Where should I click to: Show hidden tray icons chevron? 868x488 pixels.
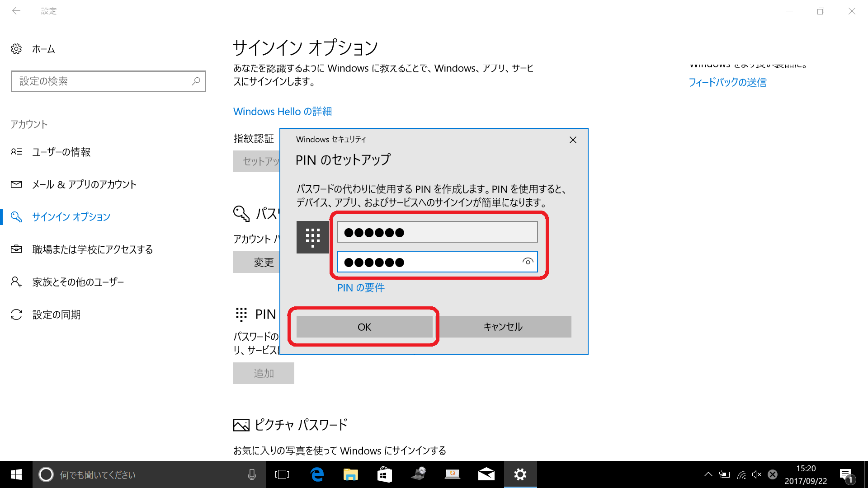(x=708, y=474)
